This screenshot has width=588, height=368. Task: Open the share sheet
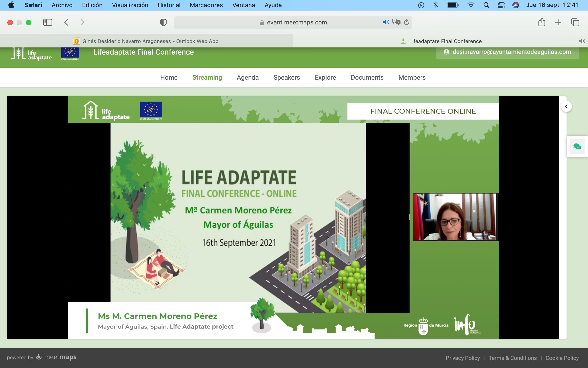(x=541, y=22)
